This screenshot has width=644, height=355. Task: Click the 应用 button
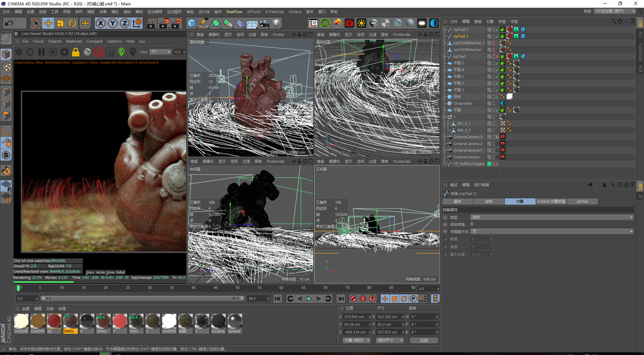click(423, 341)
